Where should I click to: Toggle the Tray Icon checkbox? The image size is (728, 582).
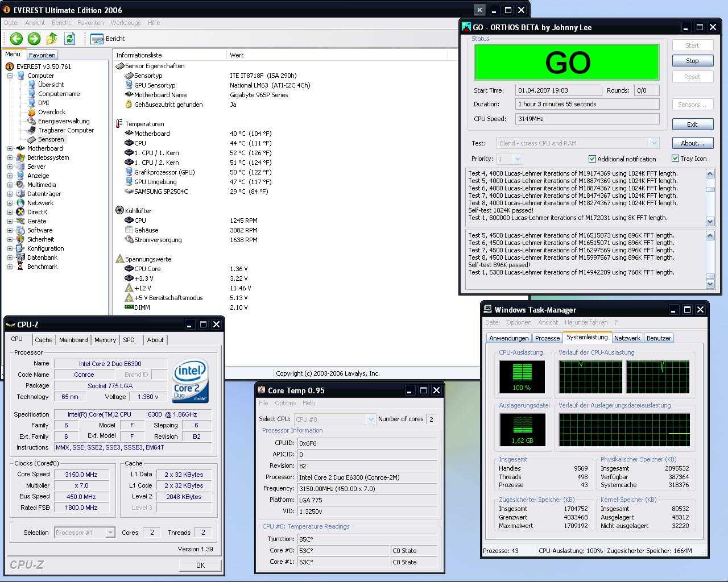(x=675, y=159)
